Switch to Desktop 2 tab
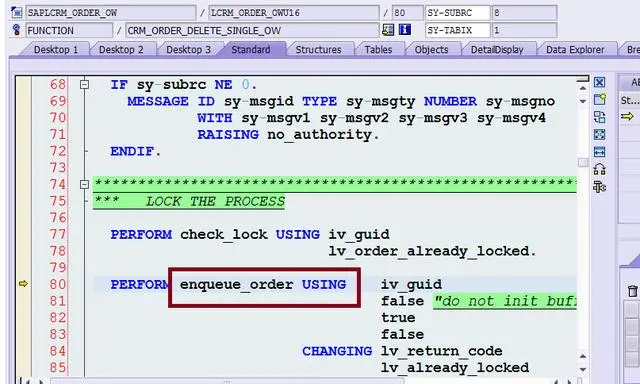The width and height of the screenshot is (640, 384). pyautogui.click(x=121, y=50)
